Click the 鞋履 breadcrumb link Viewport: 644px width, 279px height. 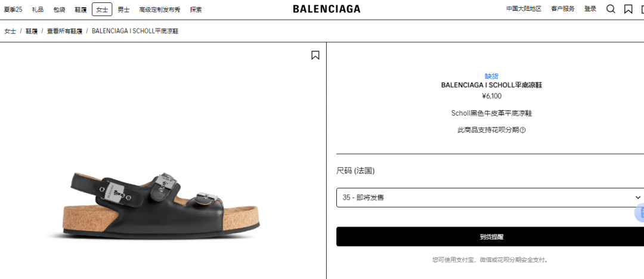32,31
